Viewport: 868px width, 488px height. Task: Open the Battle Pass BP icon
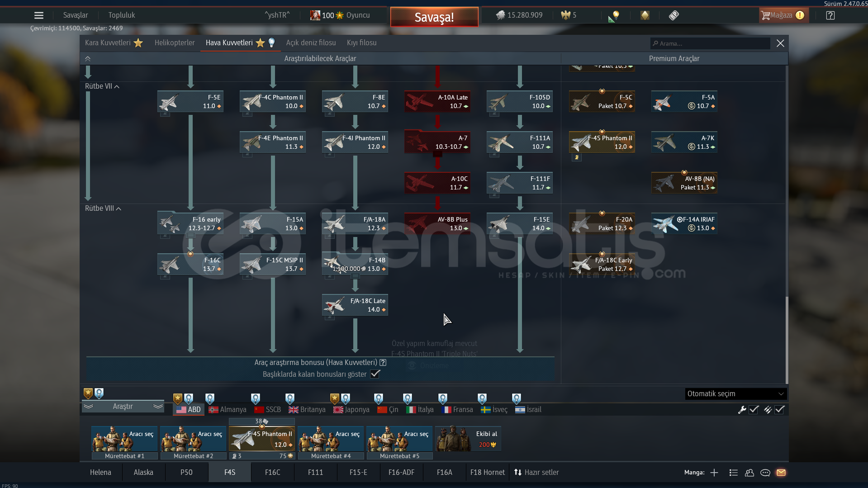[x=674, y=15]
